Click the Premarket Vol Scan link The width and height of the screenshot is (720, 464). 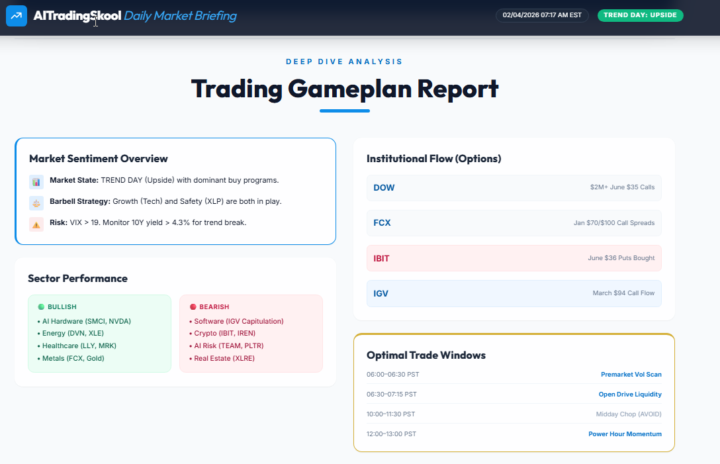[631, 374]
